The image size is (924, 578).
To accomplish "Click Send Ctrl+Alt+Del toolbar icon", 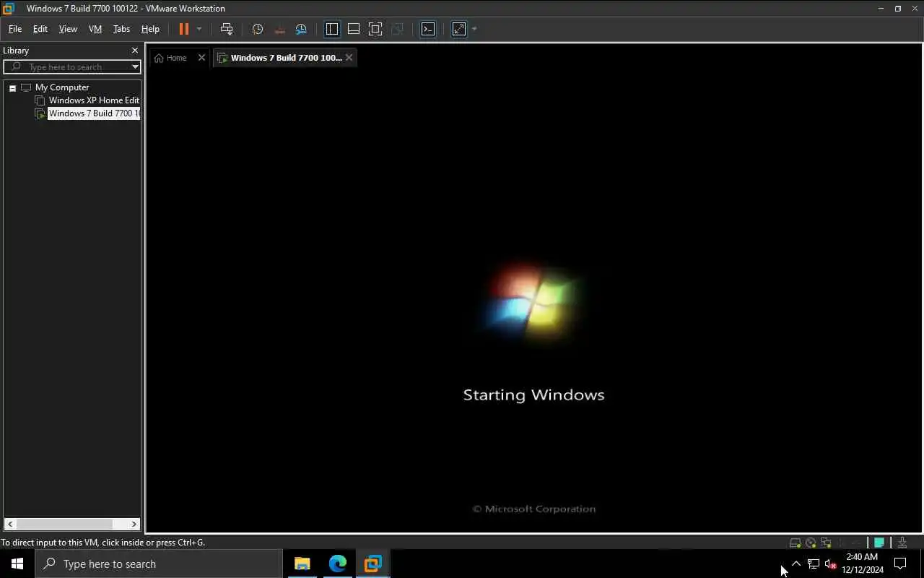I will (227, 29).
